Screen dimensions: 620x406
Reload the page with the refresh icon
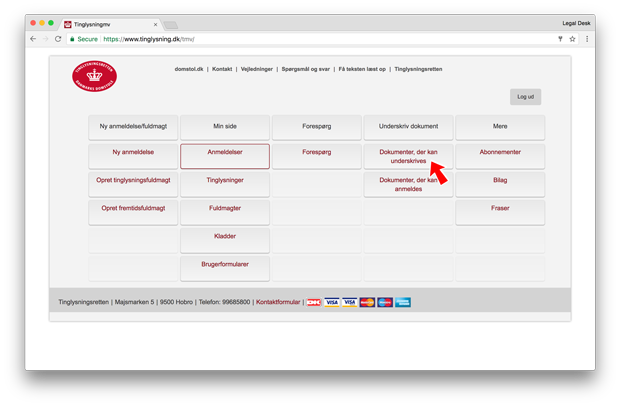pyautogui.click(x=58, y=39)
